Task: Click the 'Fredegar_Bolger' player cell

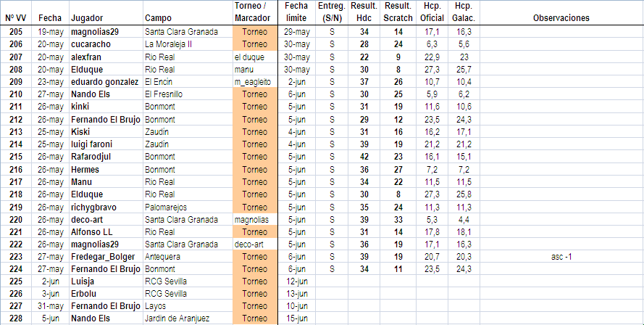Action: 104,257
